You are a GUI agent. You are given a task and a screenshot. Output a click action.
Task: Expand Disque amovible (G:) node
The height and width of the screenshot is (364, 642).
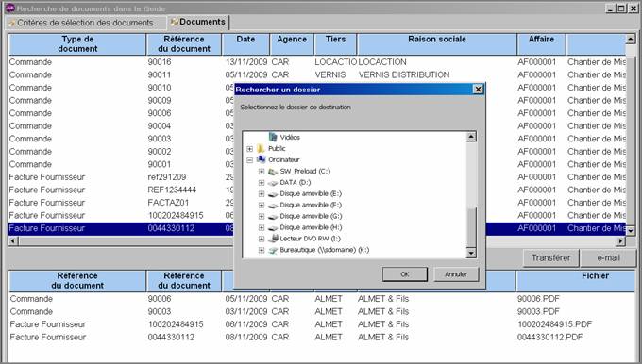coord(262,216)
